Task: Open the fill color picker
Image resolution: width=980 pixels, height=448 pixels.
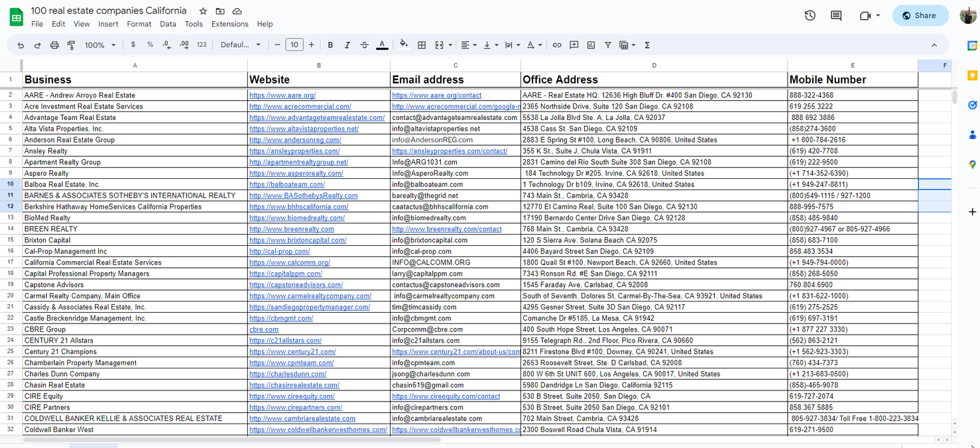Action: (x=404, y=45)
